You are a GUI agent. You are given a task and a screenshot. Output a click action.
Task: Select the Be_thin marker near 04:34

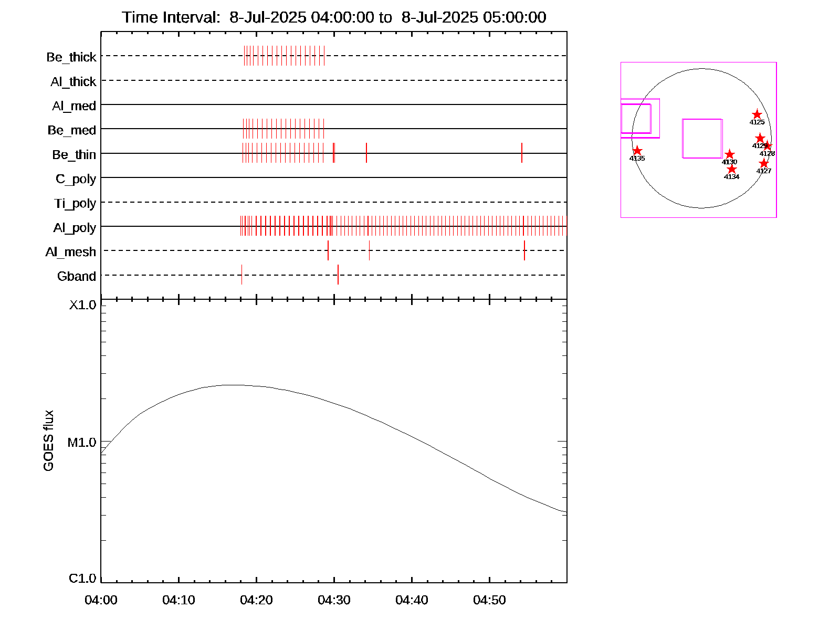[x=366, y=153]
